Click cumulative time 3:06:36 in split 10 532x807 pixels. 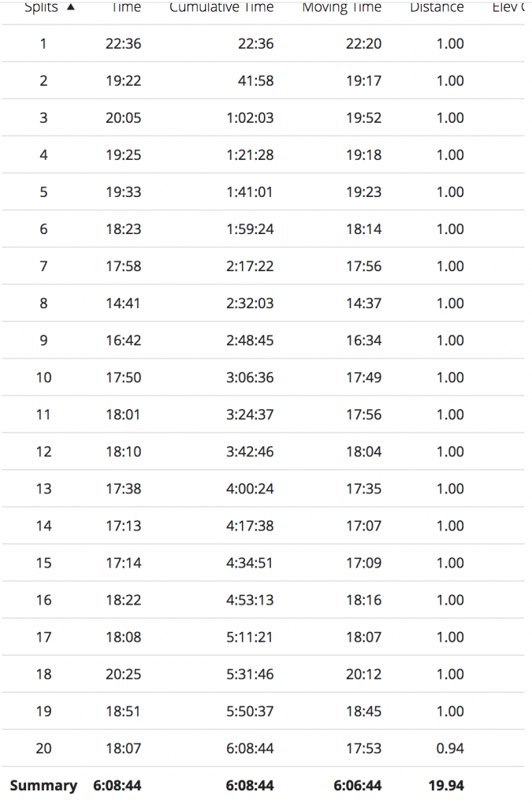coord(250,377)
